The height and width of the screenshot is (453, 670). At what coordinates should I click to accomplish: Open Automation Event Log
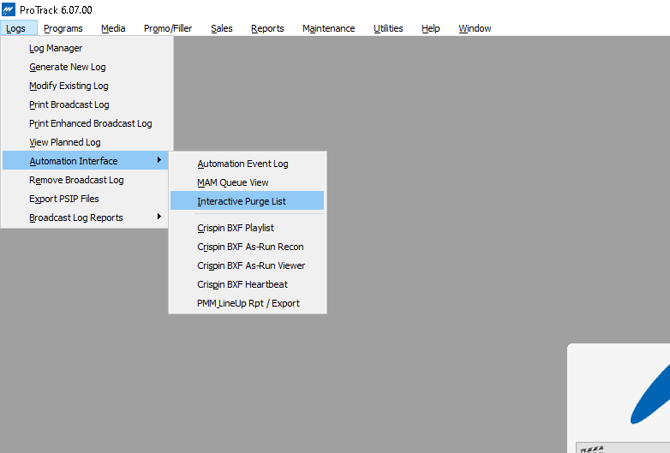click(247, 163)
